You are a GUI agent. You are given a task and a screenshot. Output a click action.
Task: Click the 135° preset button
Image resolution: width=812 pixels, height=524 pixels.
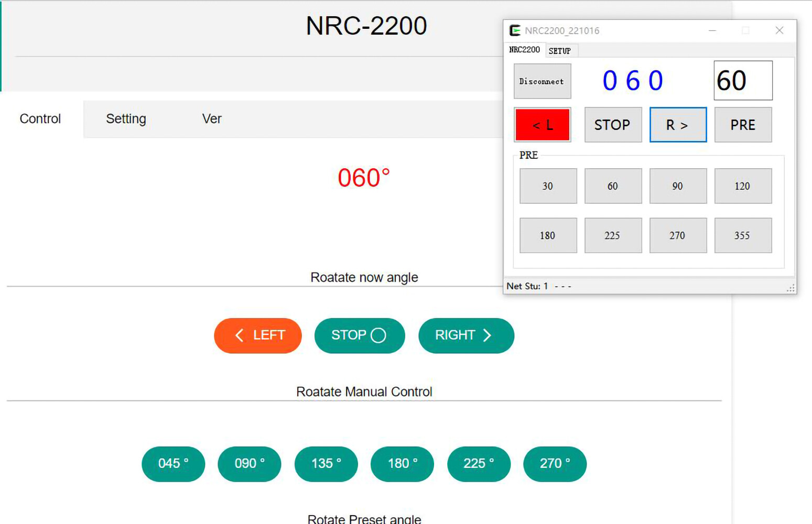(x=326, y=463)
